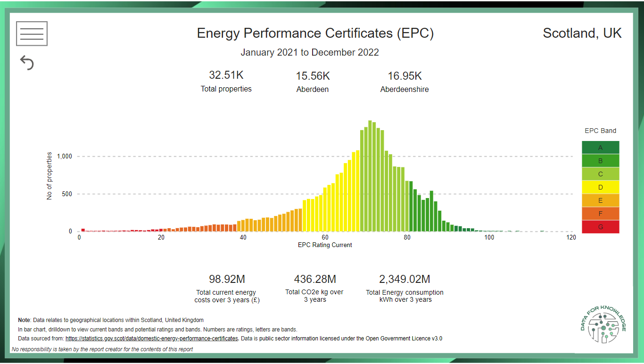Screen dimensions: 644x364
Task: Click the tallest light-green bar in chart
Action: tap(370, 177)
